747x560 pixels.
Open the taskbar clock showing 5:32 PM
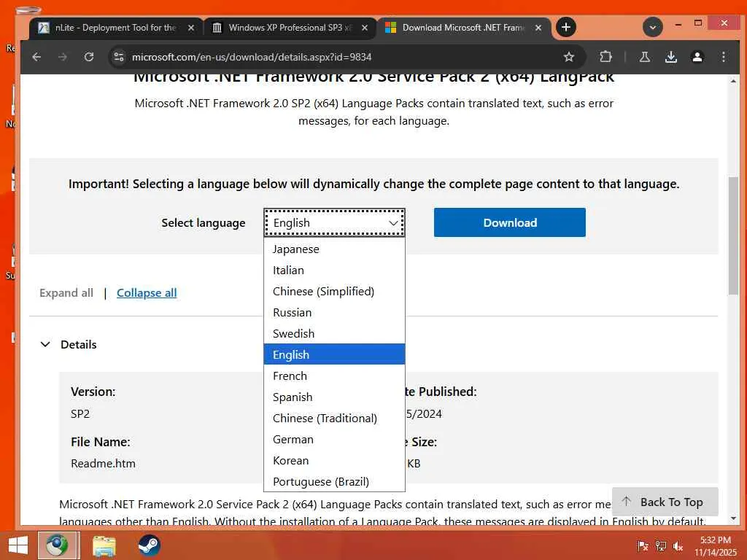715,546
